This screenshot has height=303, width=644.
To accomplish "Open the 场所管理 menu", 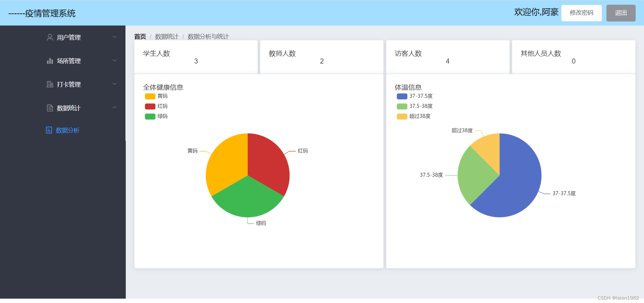I will 63,61.
